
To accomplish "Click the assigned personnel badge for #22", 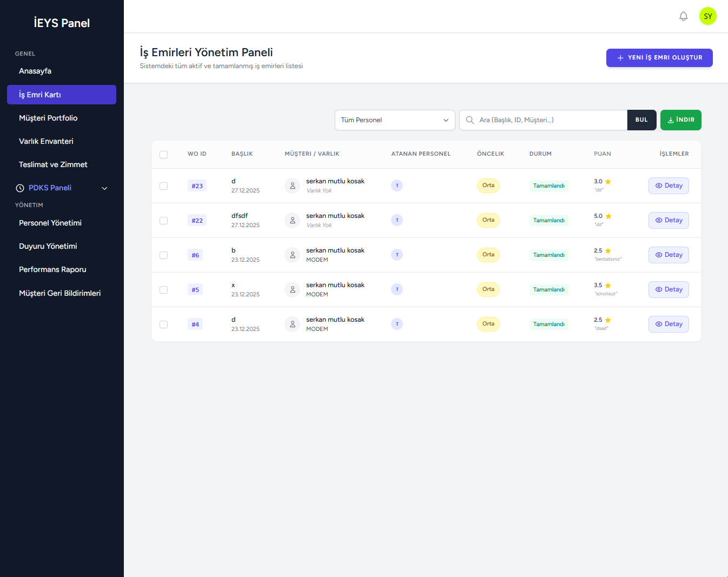I will point(397,220).
